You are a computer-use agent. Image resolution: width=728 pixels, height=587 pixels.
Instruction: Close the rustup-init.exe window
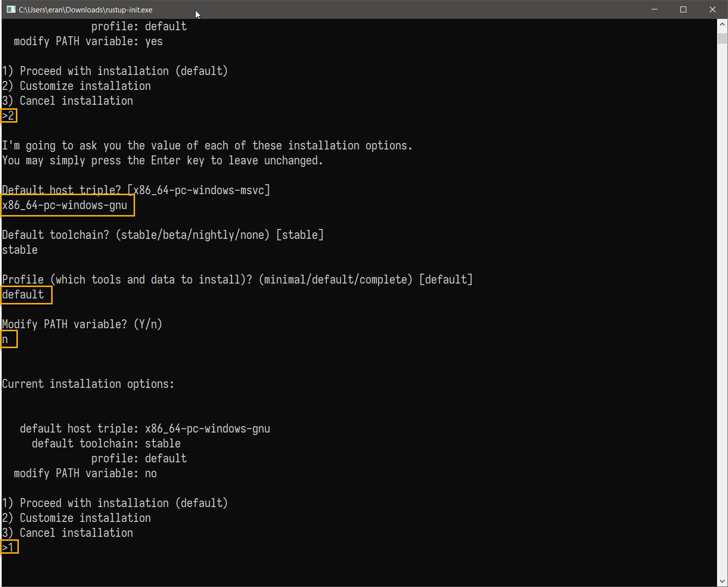tap(712, 9)
